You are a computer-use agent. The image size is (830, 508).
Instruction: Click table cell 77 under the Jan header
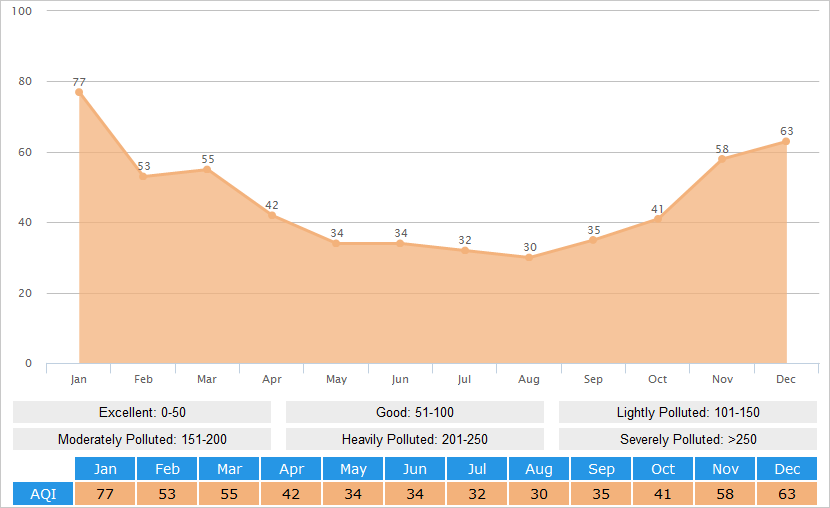[105, 494]
